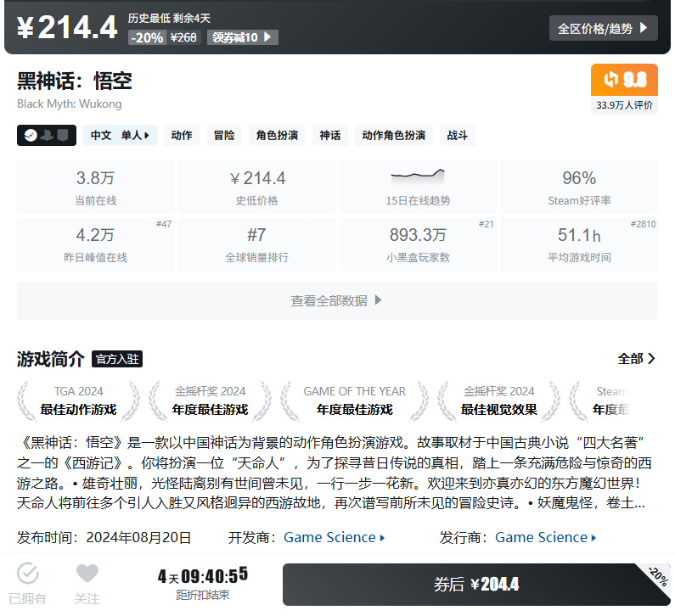Open the 史低价格 ¥214.4 stat card

[x=256, y=188]
